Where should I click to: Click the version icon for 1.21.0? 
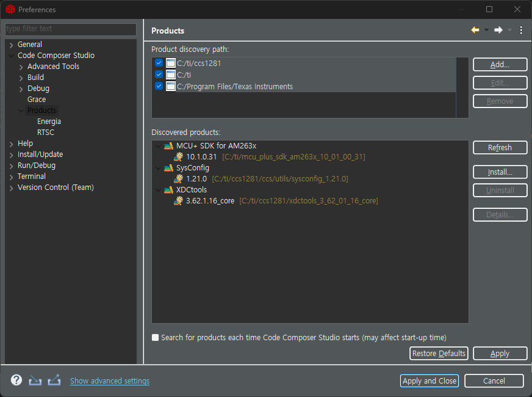point(179,178)
